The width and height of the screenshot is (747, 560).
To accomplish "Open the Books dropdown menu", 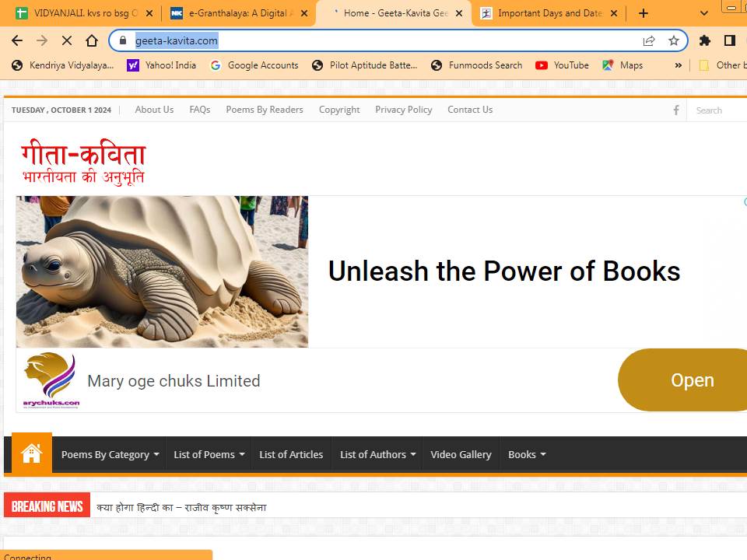I will point(527,454).
